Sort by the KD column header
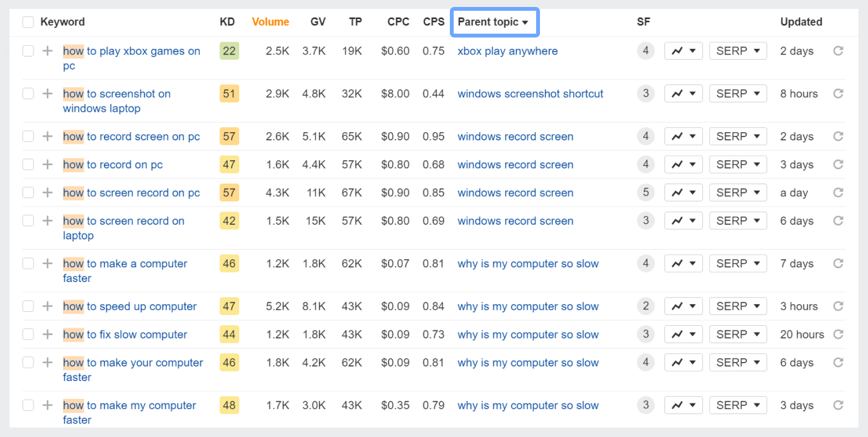The image size is (868, 437). coord(227,22)
